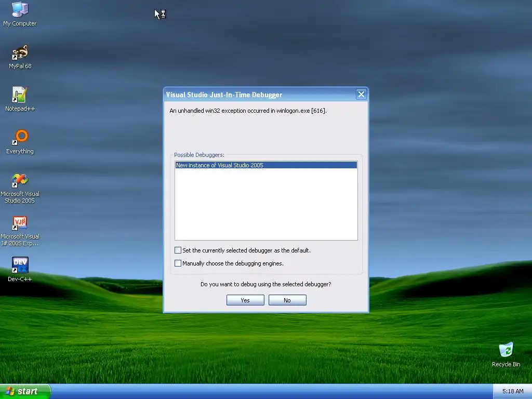Select 'New instance of Visual Studio 2005' entry
The image size is (532, 399).
click(x=266, y=165)
